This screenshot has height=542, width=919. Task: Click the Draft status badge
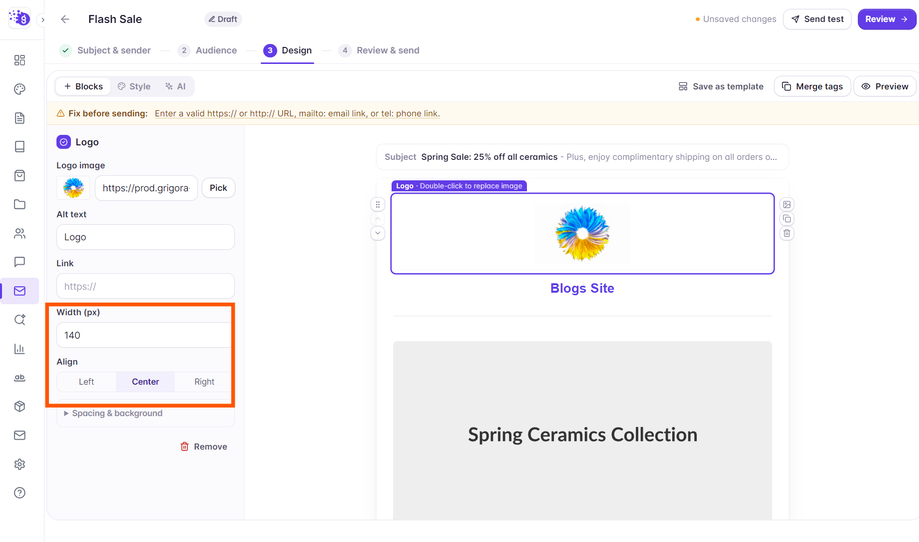pyautogui.click(x=223, y=19)
